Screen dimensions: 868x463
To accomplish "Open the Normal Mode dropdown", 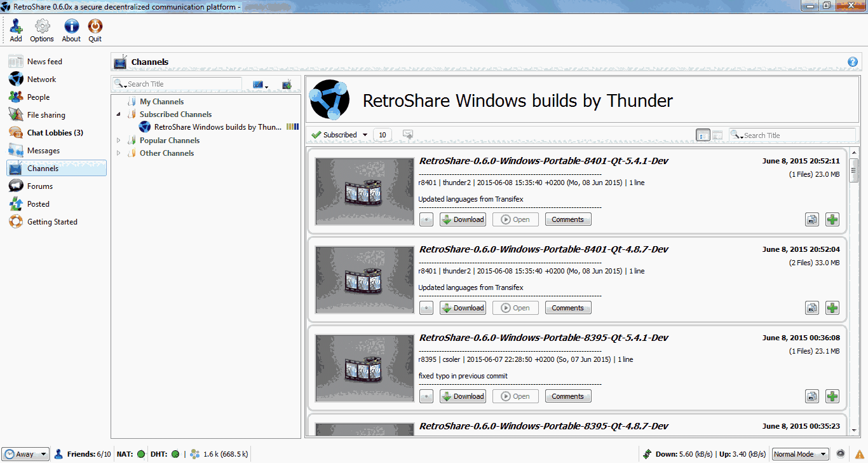I will click(800, 454).
